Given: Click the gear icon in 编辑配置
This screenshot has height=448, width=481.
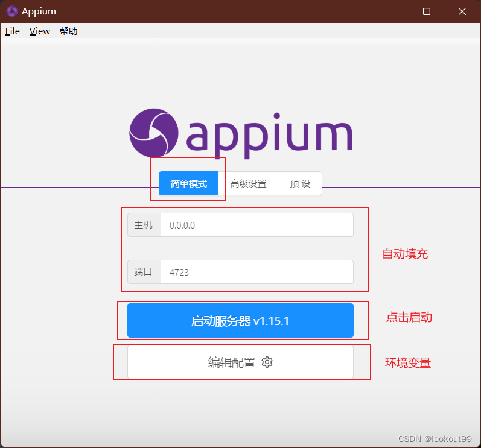Looking at the screenshot, I should click(x=267, y=362).
